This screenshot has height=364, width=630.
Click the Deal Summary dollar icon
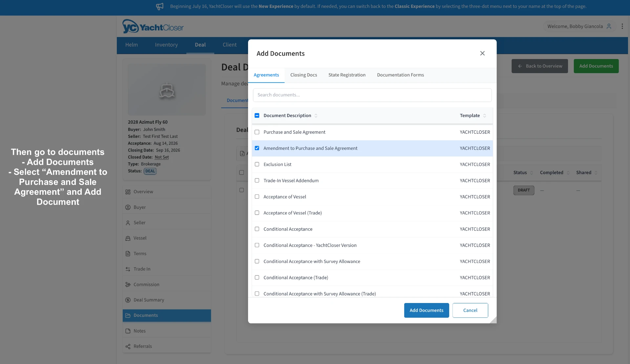tap(128, 300)
